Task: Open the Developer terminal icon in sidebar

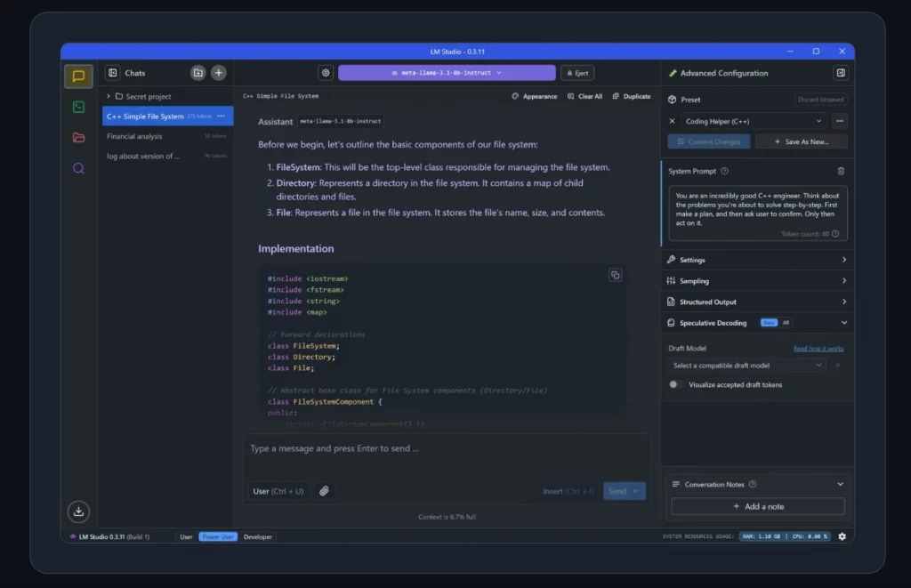Action: coord(78,107)
